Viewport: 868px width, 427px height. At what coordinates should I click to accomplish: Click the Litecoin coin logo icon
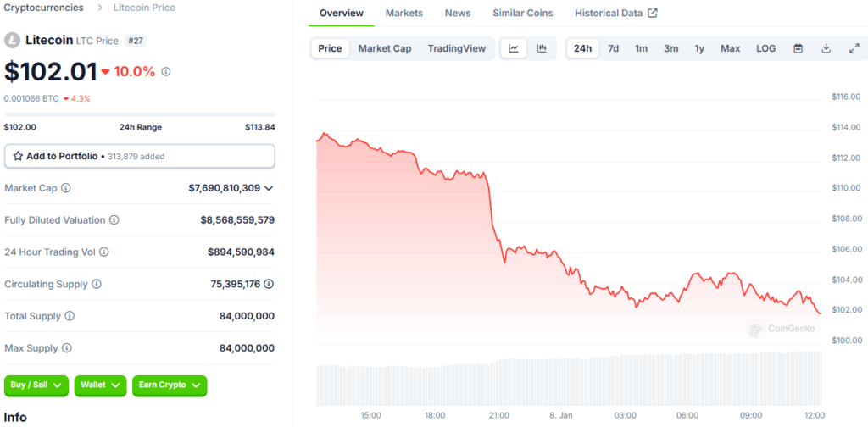(12, 41)
